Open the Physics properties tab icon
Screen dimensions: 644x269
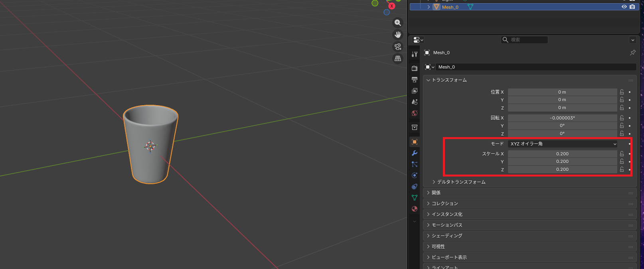click(x=415, y=175)
